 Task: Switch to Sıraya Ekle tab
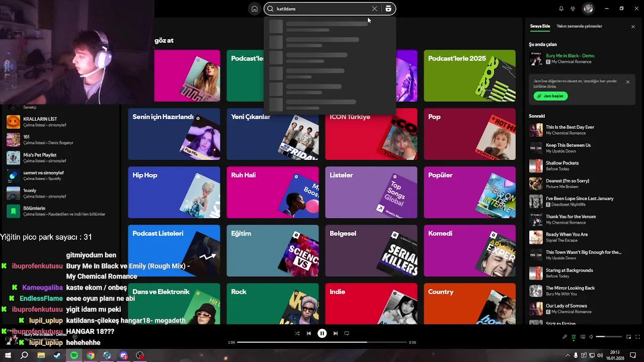click(540, 26)
